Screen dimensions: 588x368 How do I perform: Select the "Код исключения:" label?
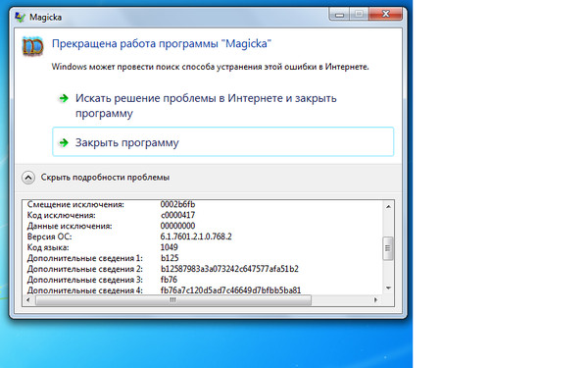[x=61, y=215]
